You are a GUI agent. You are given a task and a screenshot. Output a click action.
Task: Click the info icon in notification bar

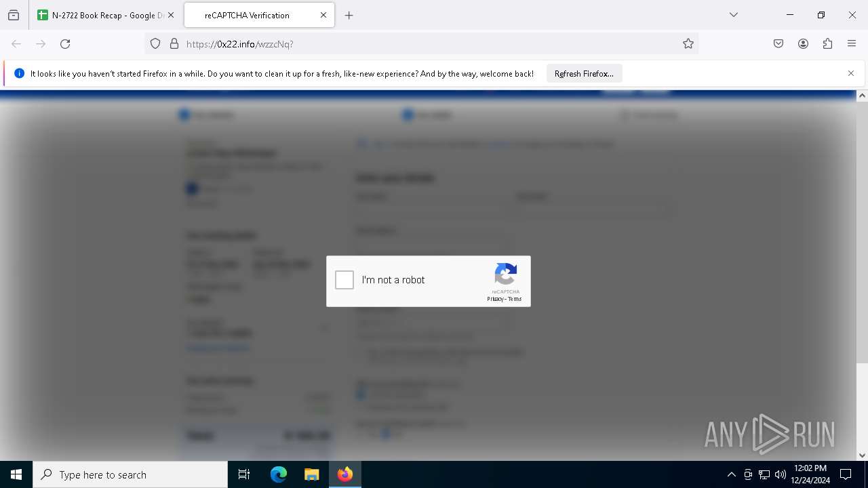19,73
